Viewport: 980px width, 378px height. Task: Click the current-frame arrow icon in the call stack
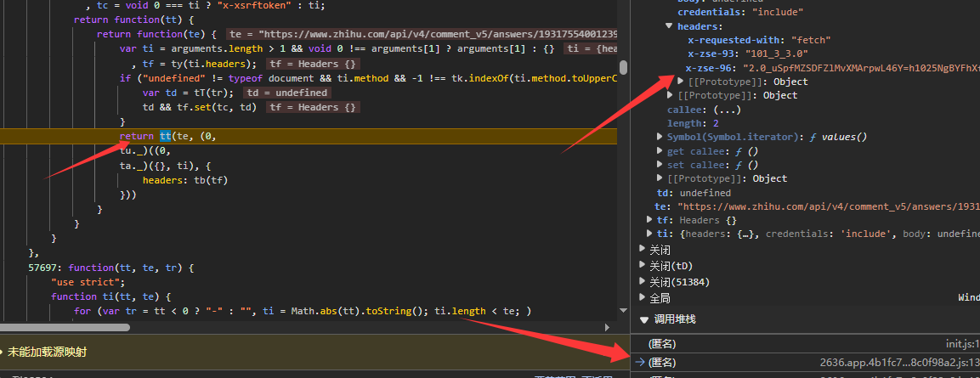point(640,362)
